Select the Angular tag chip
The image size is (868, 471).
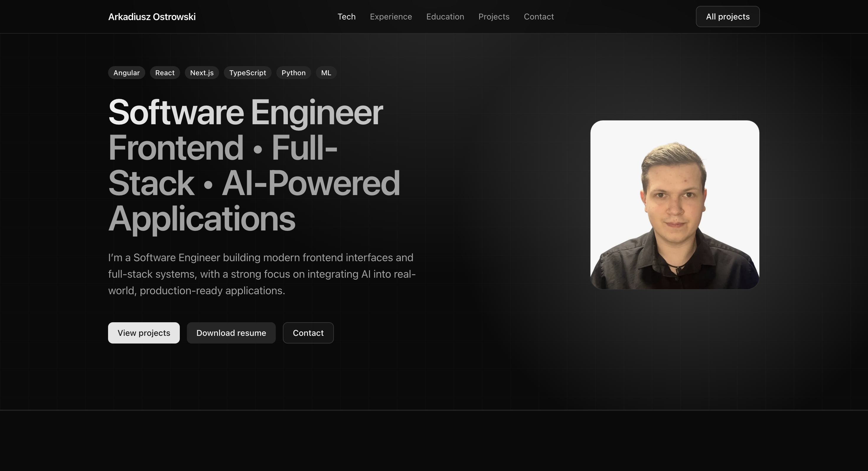pos(126,73)
